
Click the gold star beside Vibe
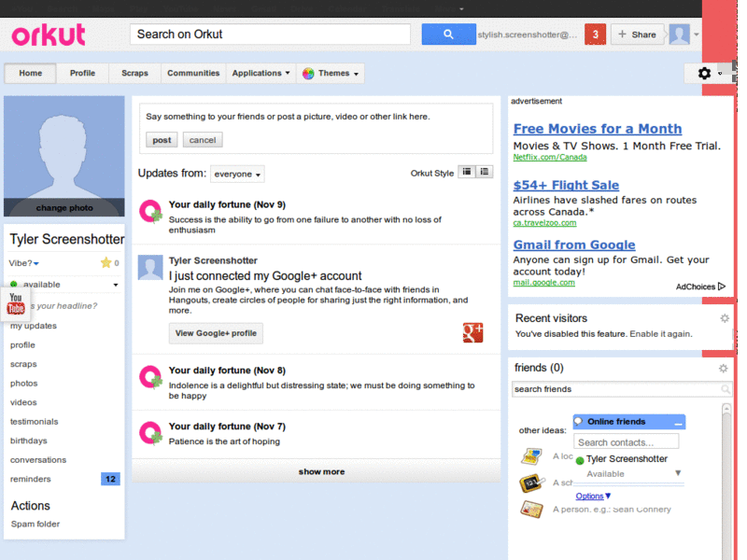point(106,262)
